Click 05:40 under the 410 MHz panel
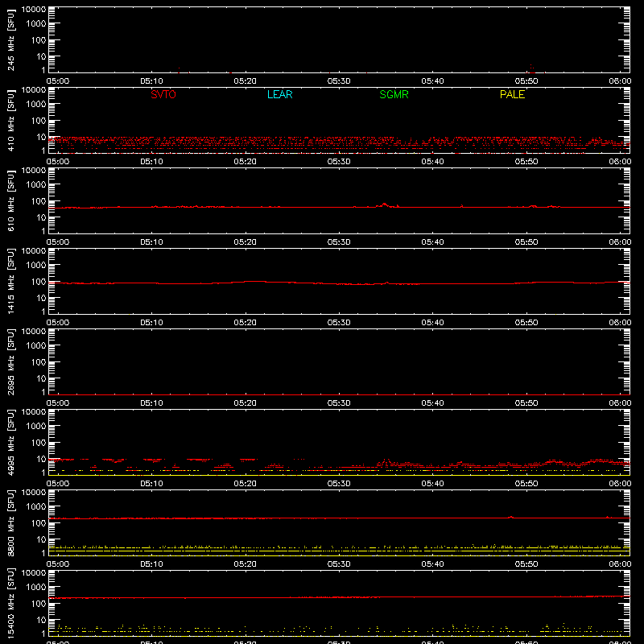This screenshot has height=644, width=644. (x=432, y=162)
